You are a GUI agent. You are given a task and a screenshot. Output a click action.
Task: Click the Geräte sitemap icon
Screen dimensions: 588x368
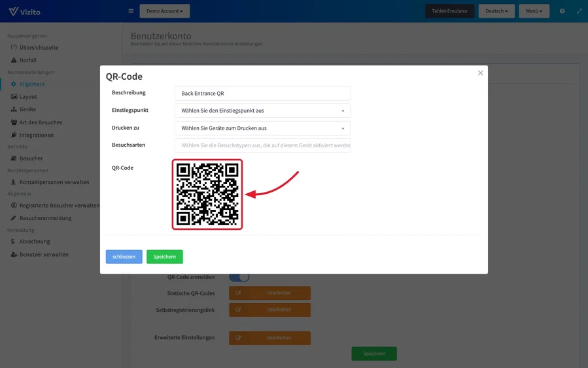point(14,109)
